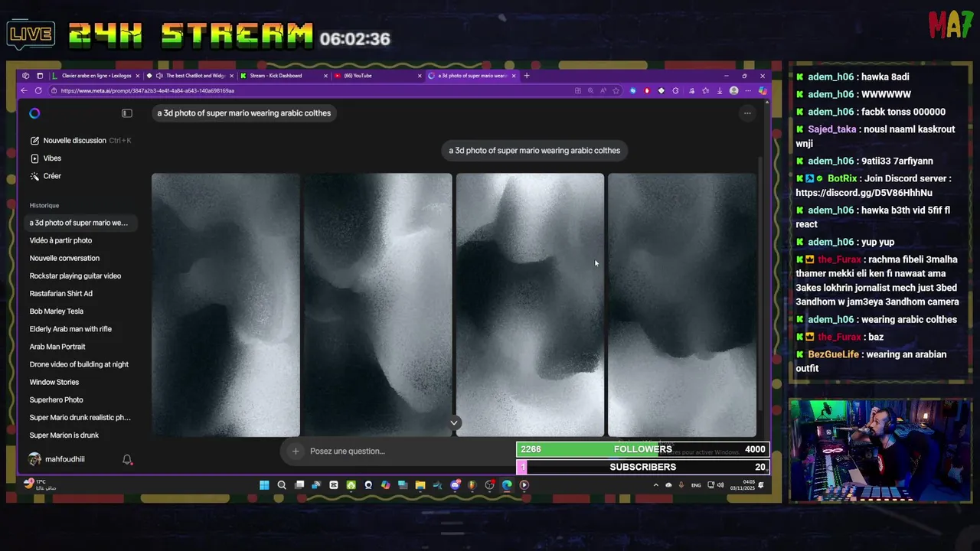Select the third generated image thumbnail
Viewport: 980px width, 551px height.
tap(530, 305)
